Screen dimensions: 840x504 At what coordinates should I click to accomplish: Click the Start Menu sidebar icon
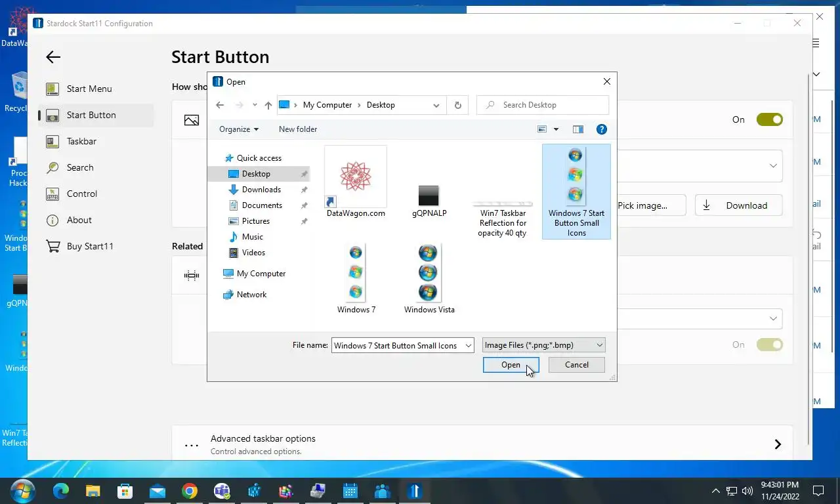[53, 89]
